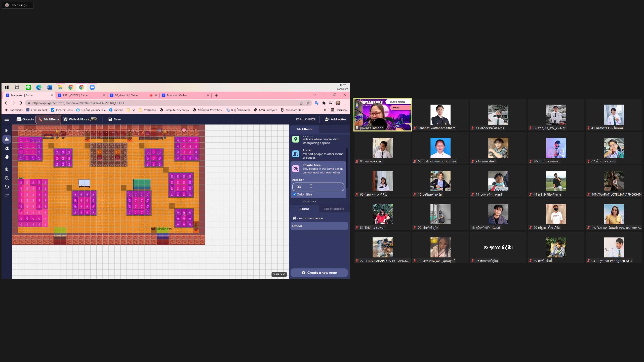Open File Explorer from taskbar
644x362 pixels.
point(60,87)
